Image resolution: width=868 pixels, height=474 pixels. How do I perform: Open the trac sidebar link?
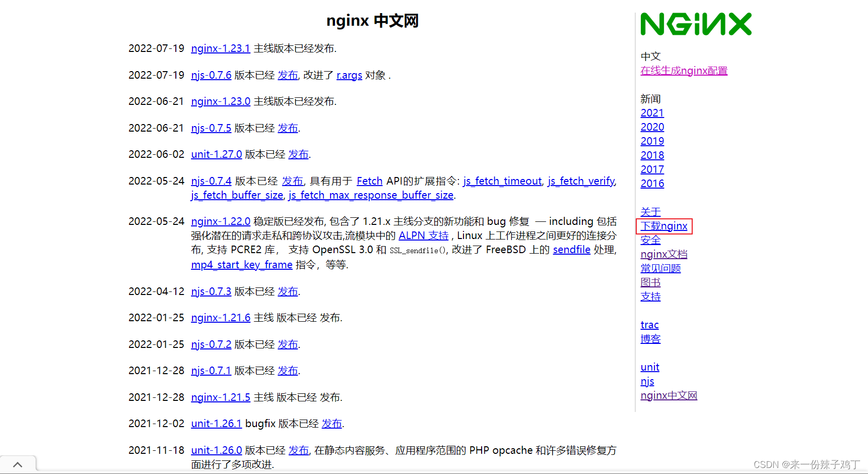[650, 325]
